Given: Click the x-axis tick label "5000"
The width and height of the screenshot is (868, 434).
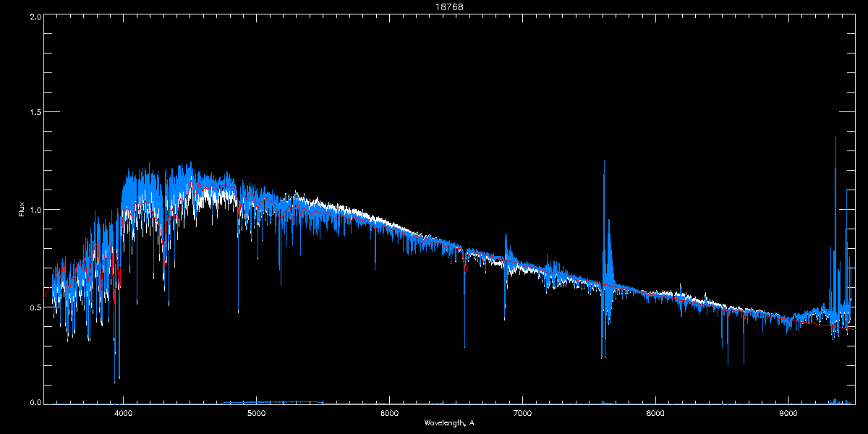Looking at the screenshot, I should pos(257,413).
